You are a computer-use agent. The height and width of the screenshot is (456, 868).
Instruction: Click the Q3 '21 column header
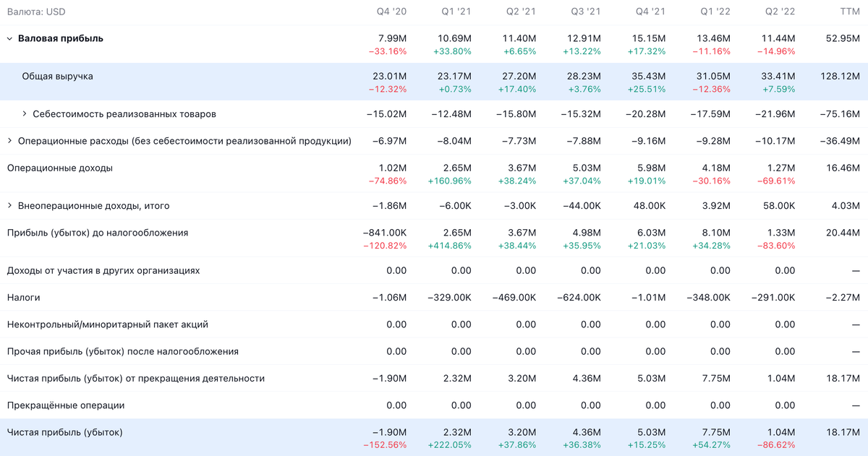coord(587,12)
